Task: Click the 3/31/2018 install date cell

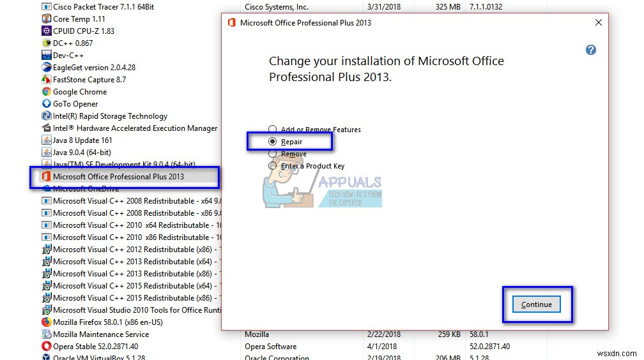Action: [x=383, y=7]
